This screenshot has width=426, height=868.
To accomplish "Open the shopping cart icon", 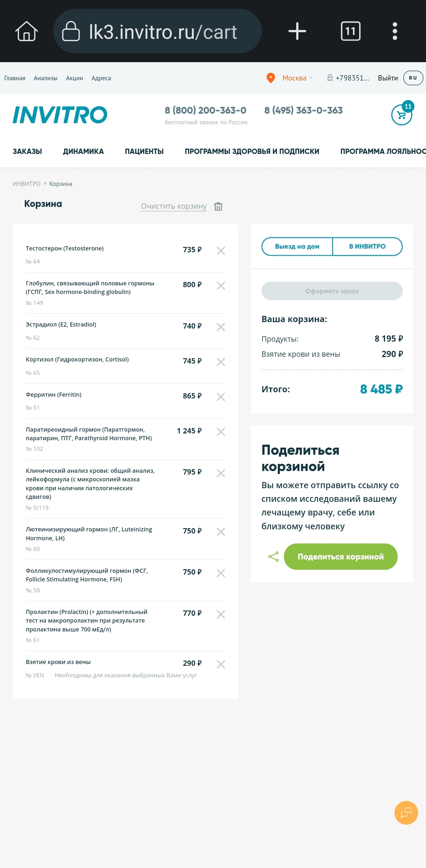I will 401,115.
